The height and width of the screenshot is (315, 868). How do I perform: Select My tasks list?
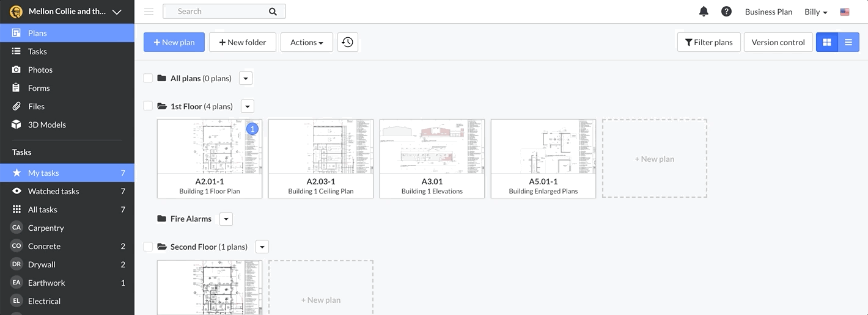tap(67, 173)
